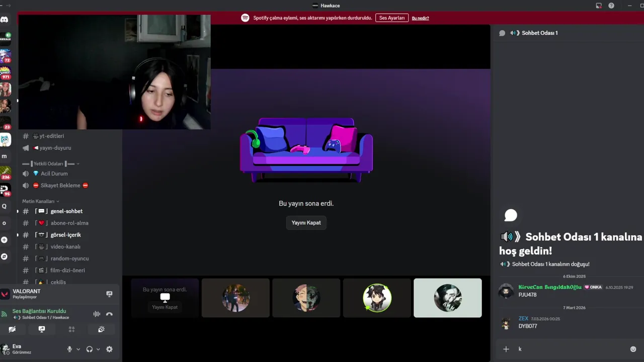Click the help question mark icon in the title bar
Image resolution: width=644 pixels, height=362 pixels.
611,6
